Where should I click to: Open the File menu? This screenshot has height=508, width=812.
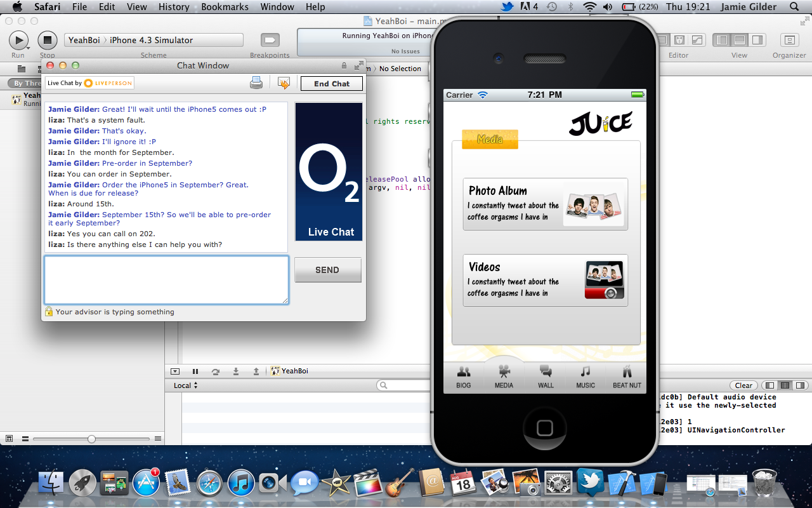click(x=80, y=7)
